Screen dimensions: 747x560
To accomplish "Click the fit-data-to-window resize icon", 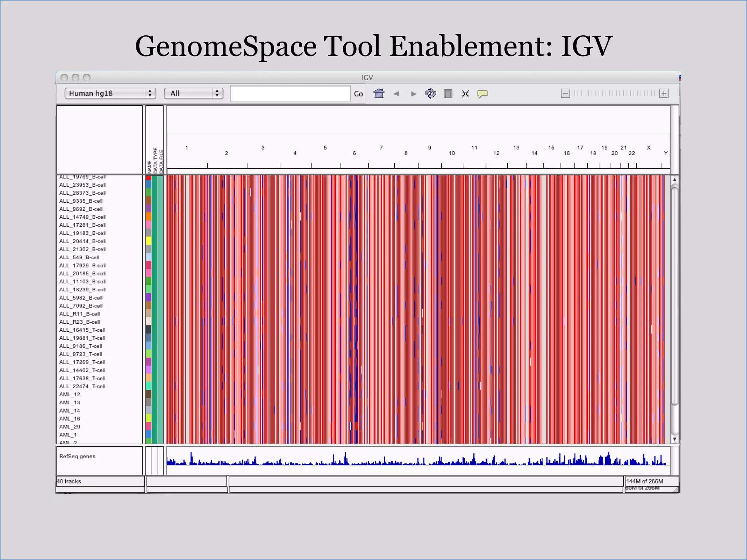I will (x=465, y=94).
